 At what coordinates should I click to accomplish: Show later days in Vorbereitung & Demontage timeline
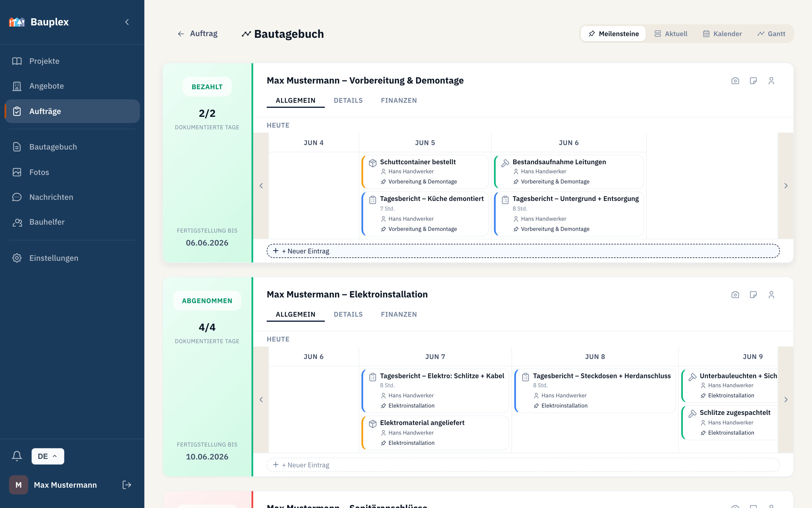pos(786,186)
